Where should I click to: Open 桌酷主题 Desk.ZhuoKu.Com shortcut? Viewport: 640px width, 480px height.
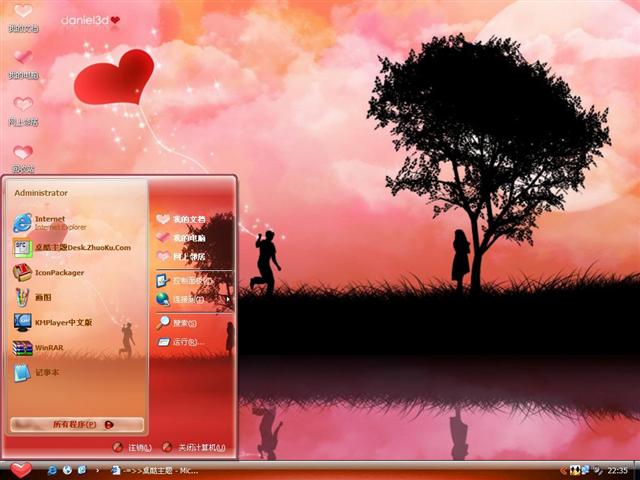tap(82, 247)
